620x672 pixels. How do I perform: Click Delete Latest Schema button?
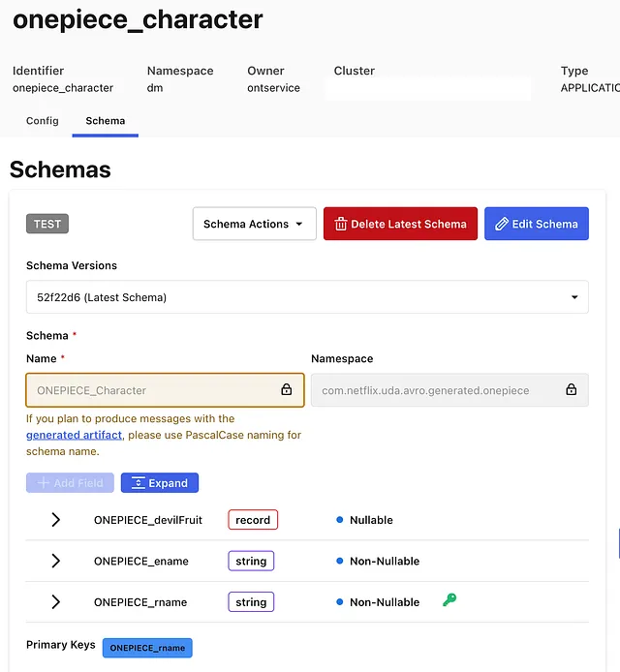point(400,224)
